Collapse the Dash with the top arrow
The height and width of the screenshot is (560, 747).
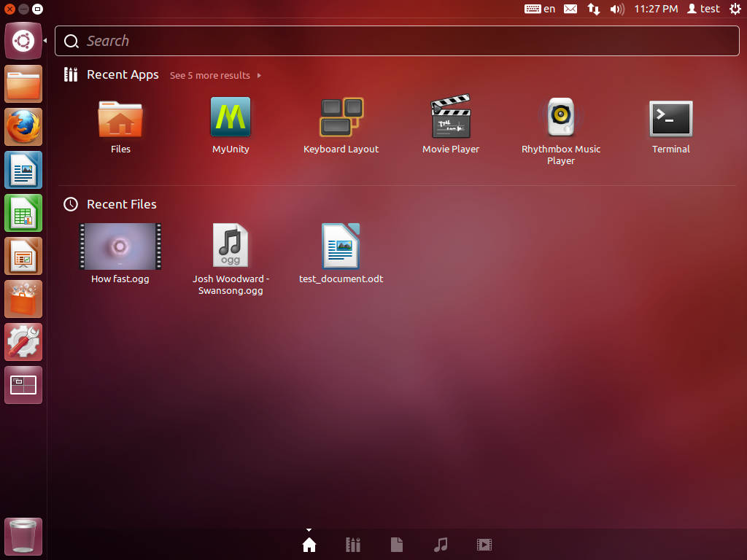(x=309, y=530)
